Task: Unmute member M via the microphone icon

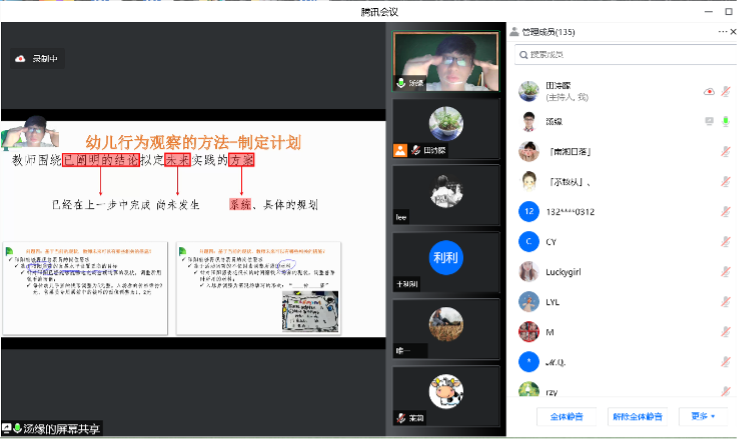Action: tap(725, 331)
